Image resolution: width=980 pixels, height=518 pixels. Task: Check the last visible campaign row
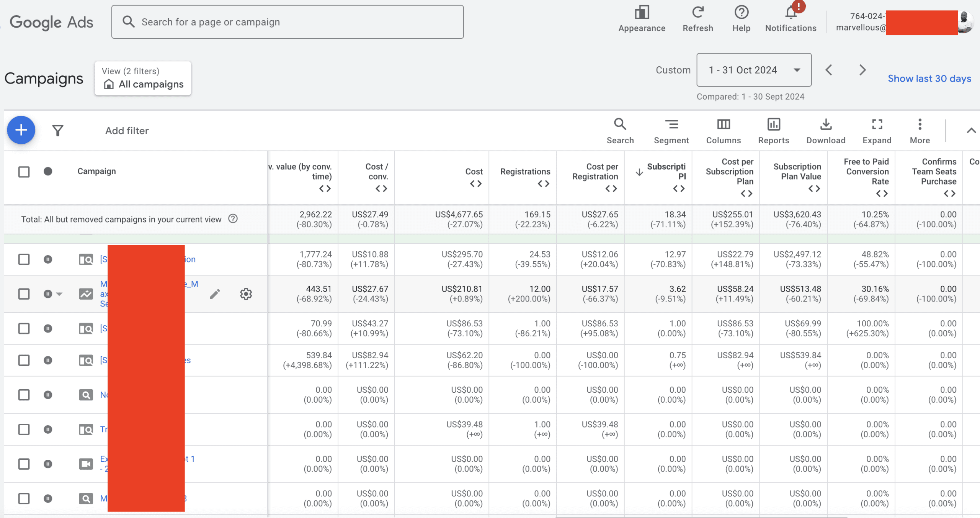click(24, 498)
